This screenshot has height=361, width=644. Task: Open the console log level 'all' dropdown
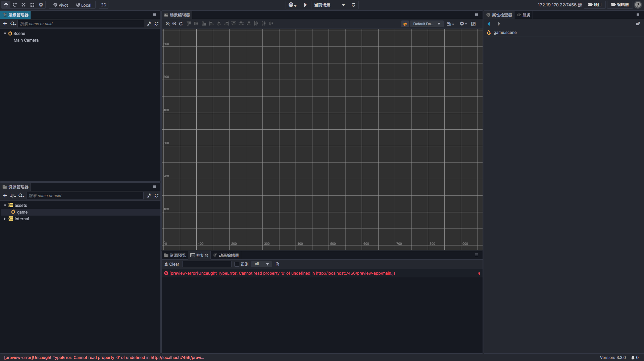click(262, 264)
